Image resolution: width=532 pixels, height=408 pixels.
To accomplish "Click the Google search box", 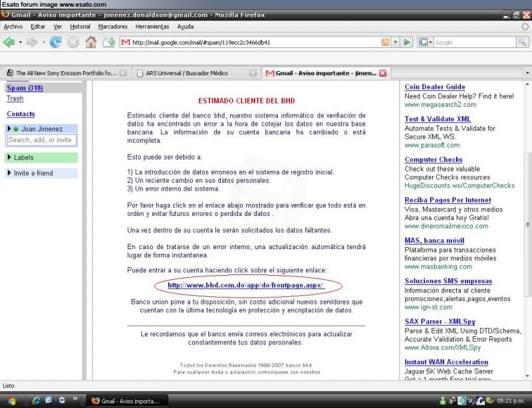I will point(474,43).
